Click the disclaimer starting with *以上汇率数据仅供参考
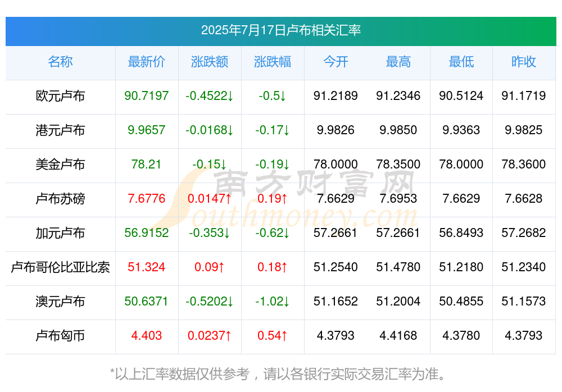 278,374
